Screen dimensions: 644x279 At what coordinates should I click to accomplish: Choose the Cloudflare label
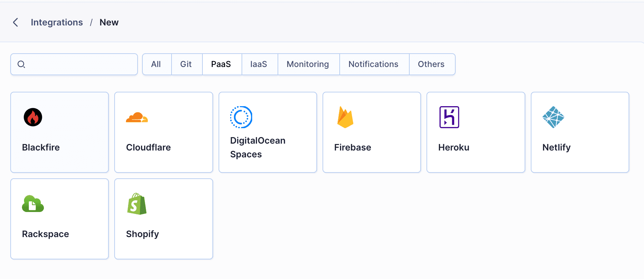point(149,147)
